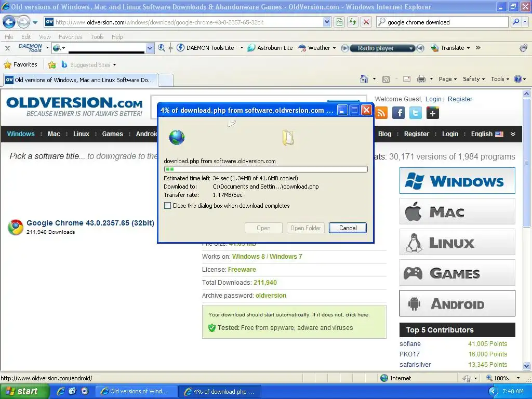532x399 pixels.
Task: Click the page vertical scrollbar down arrow
Action: pyautogui.click(x=527, y=366)
